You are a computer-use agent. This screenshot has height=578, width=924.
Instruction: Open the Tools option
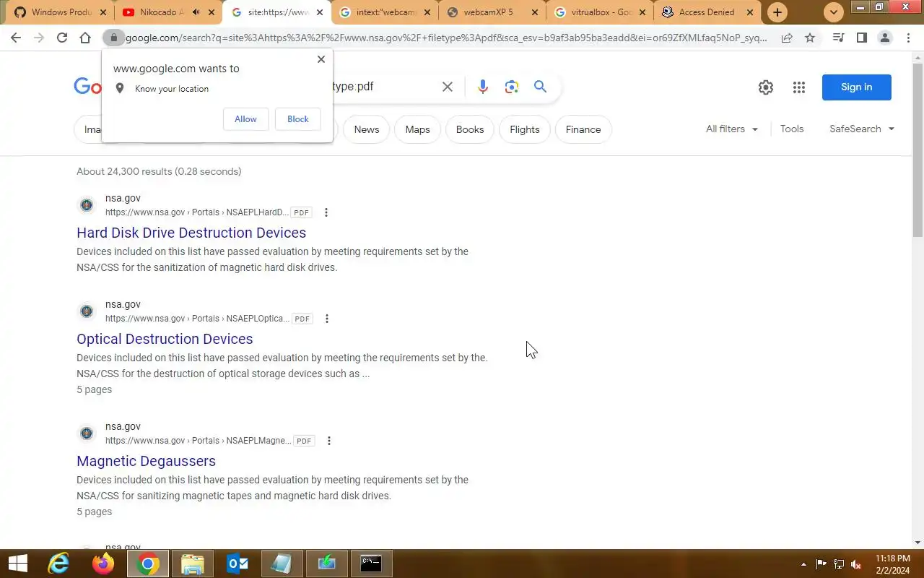(792, 129)
